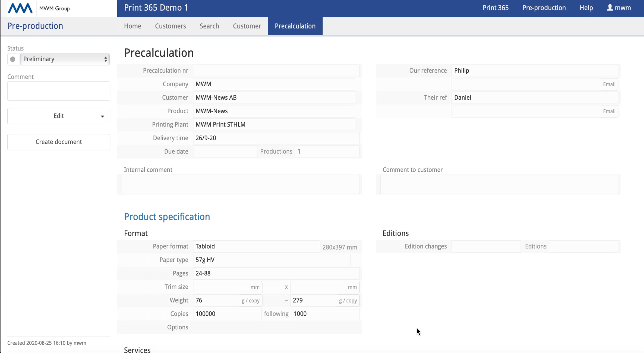Click the Productions field

327,152
